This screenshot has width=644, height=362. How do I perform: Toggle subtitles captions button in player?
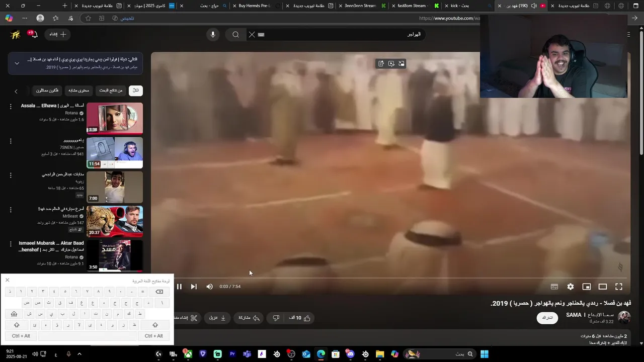(554, 287)
